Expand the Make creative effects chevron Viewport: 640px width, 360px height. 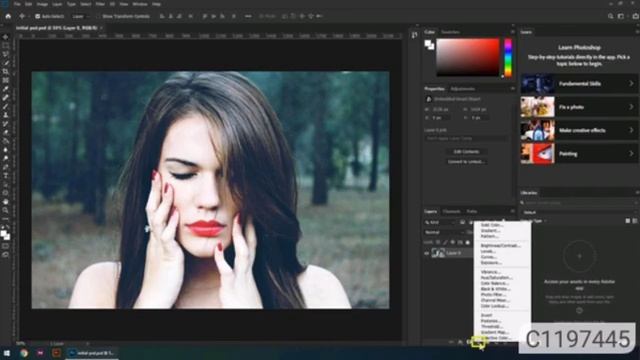coord(631,130)
